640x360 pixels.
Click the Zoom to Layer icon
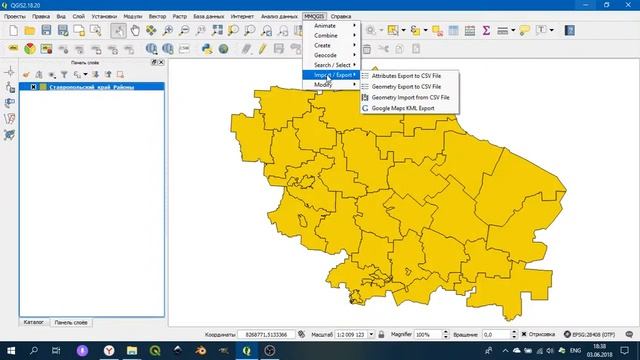coord(250,30)
